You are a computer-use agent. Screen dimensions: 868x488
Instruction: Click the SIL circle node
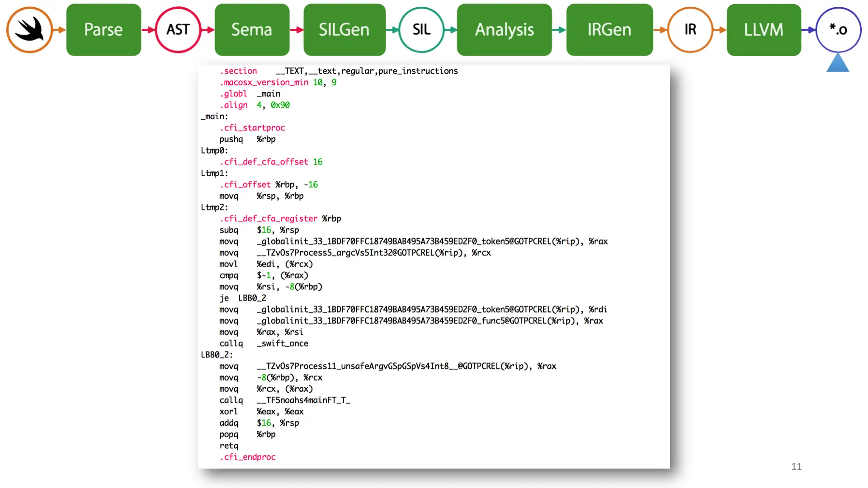(421, 30)
